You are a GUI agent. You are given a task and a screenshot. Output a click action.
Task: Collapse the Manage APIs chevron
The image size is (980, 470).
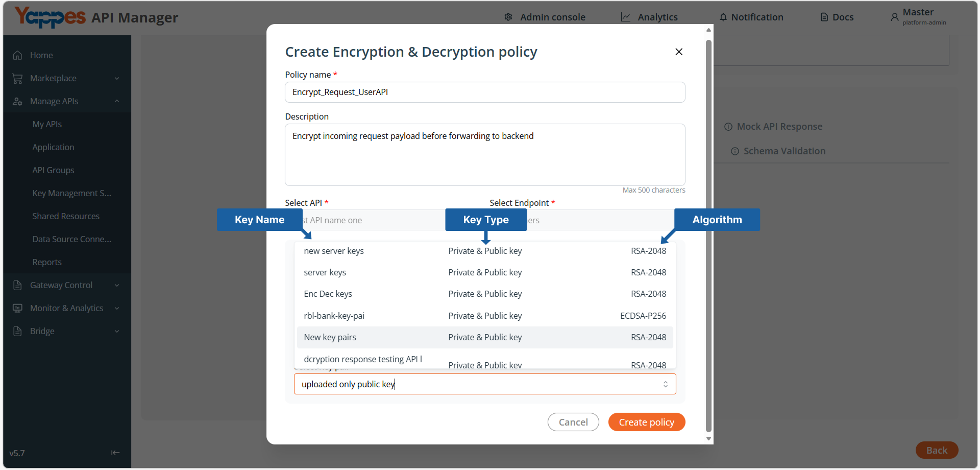[117, 101]
